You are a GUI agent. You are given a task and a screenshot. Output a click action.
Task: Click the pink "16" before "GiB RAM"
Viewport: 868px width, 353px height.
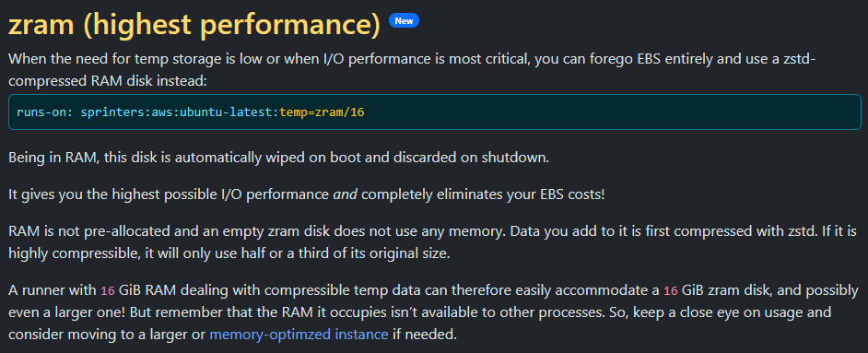click(108, 290)
